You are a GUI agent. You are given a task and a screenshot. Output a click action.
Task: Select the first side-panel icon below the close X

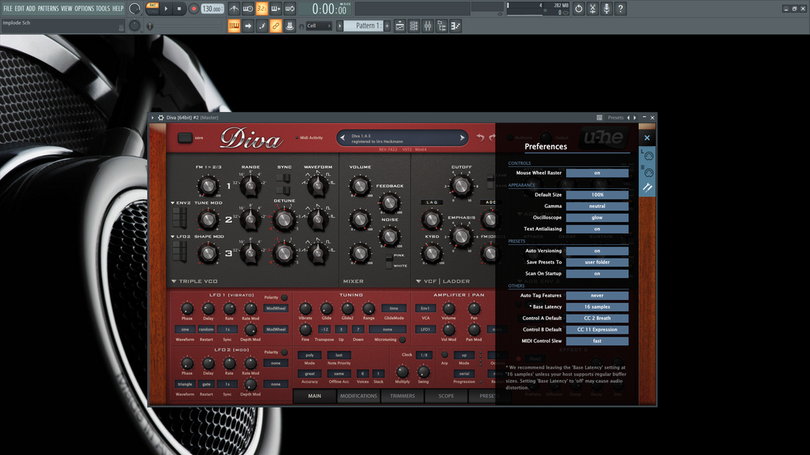click(x=648, y=155)
